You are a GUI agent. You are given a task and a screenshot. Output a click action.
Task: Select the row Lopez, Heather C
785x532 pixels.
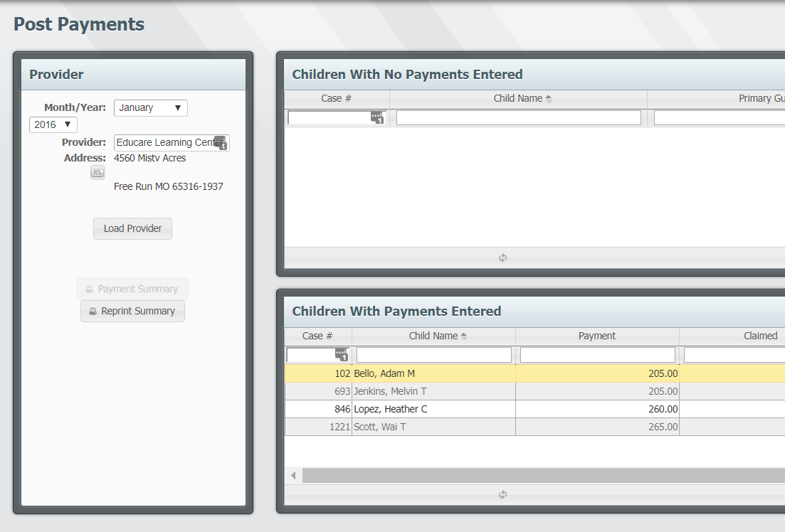pos(534,410)
